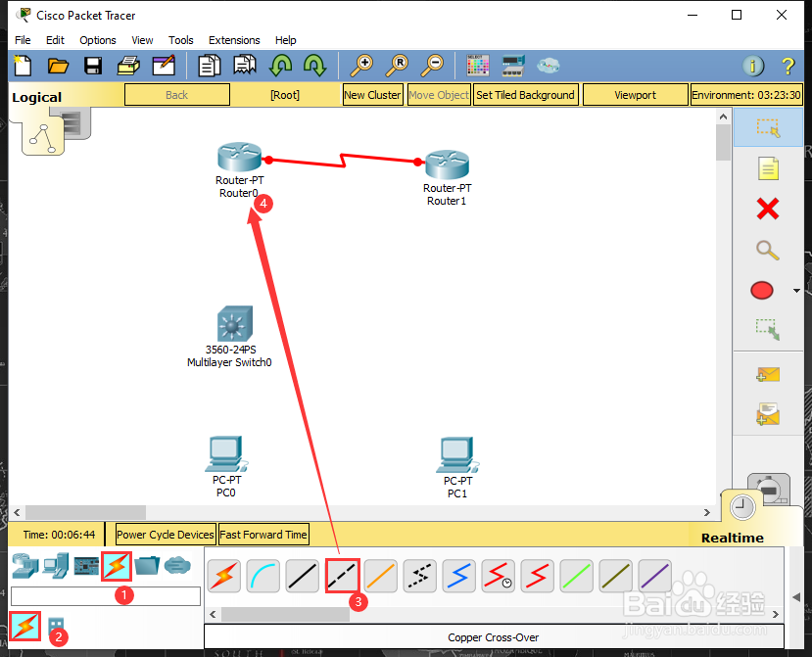Select Router1 on the canvas

(447, 164)
